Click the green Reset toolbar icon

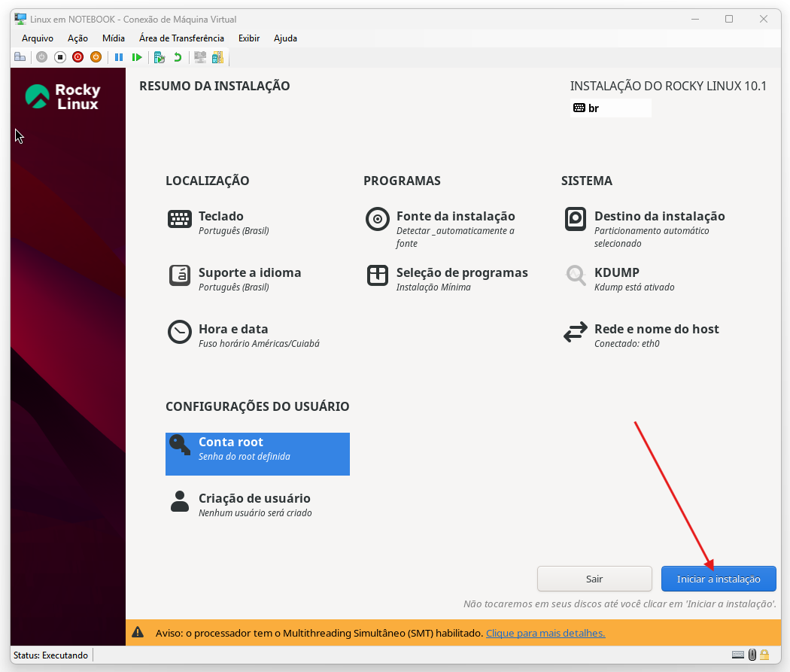coord(137,57)
